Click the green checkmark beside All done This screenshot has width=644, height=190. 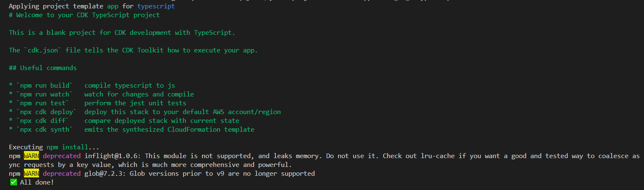click(13, 182)
